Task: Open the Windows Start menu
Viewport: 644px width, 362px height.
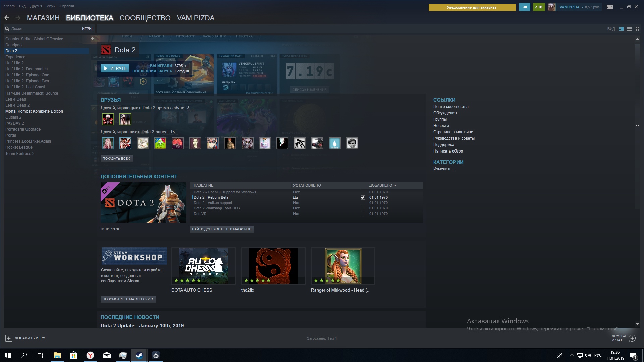Action: tap(8, 355)
